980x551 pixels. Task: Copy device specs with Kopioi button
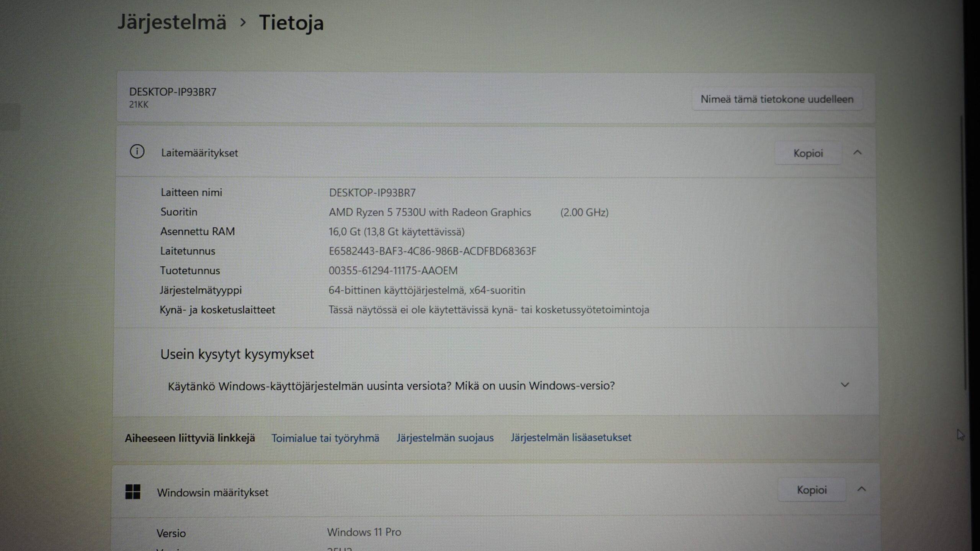point(808,153)
